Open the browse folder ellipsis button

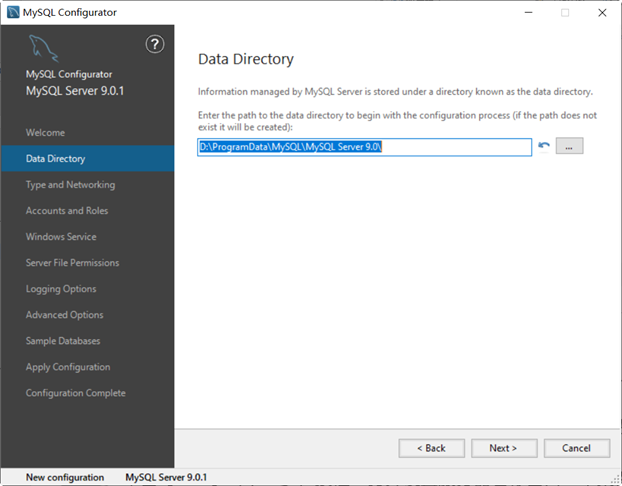[x=569, y=146]
